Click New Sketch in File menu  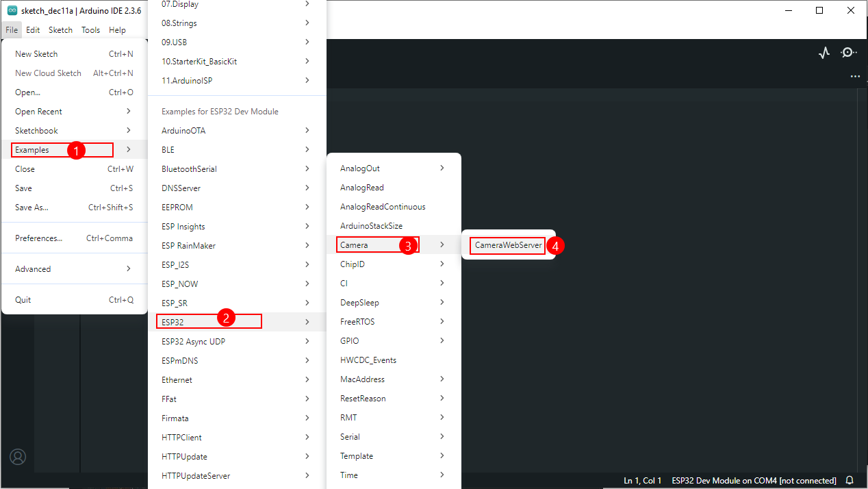[74, 54]
